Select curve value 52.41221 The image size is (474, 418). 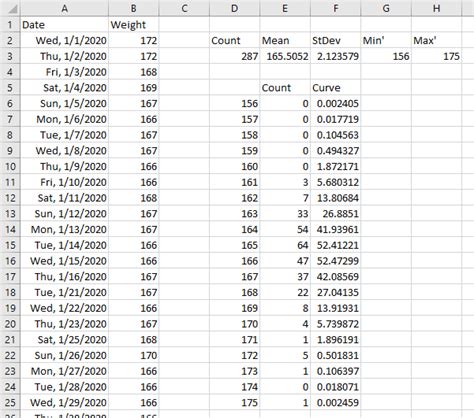(335, 245)
